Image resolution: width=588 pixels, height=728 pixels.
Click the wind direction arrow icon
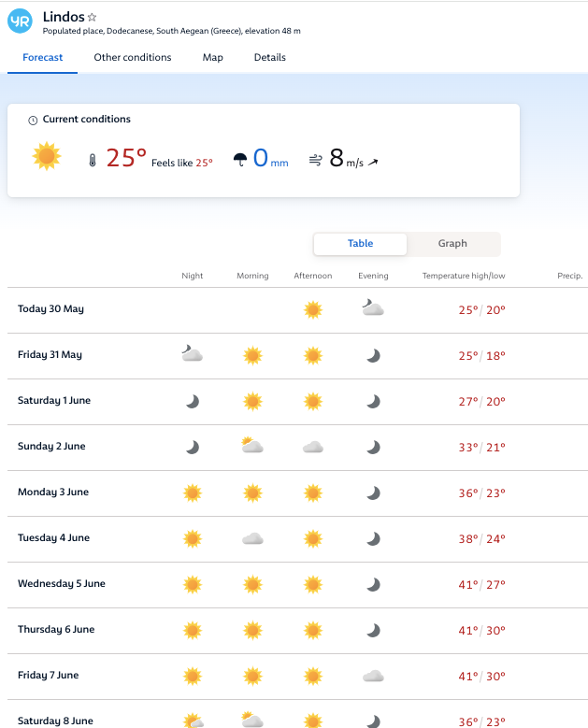pyautogui.click(x=373, y=162)
